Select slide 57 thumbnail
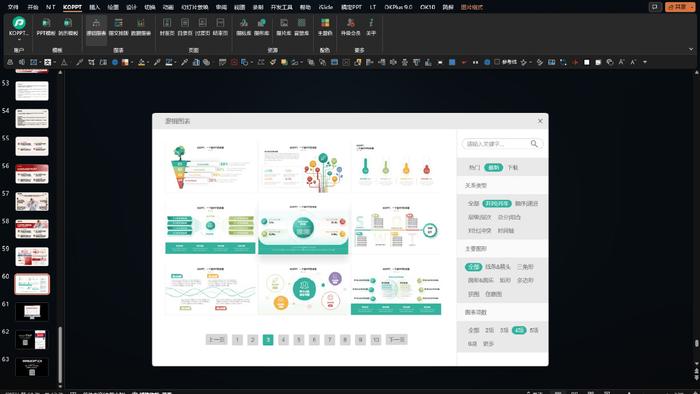The image size is (700, 394). click(x=32, y=202)
